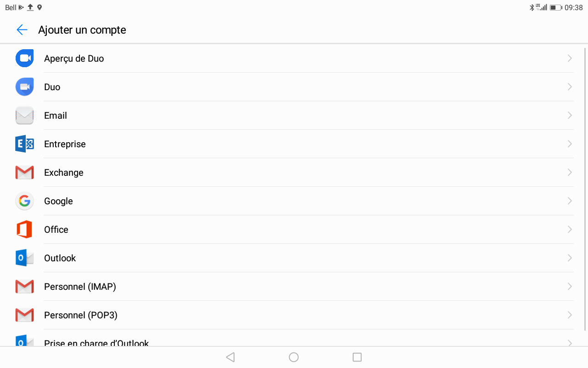This screenshot has height=368, width=588.
Task: Select Personnel (IMAP) account option
Action: 294,287
